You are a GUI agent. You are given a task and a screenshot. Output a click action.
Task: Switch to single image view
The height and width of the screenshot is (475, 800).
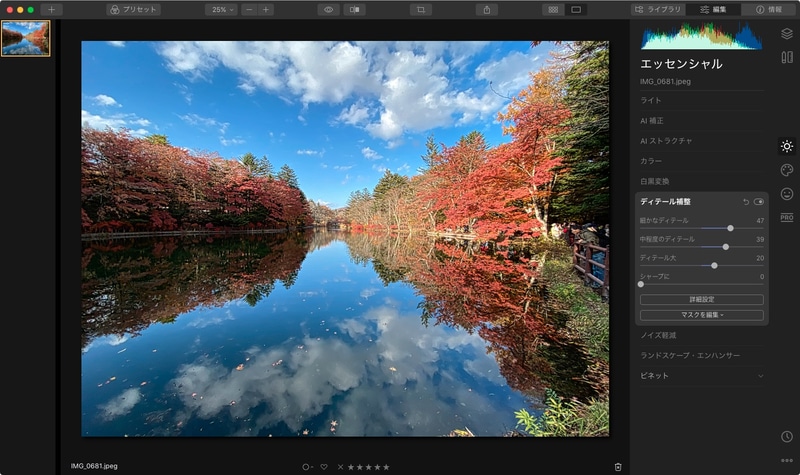point(576,10)
